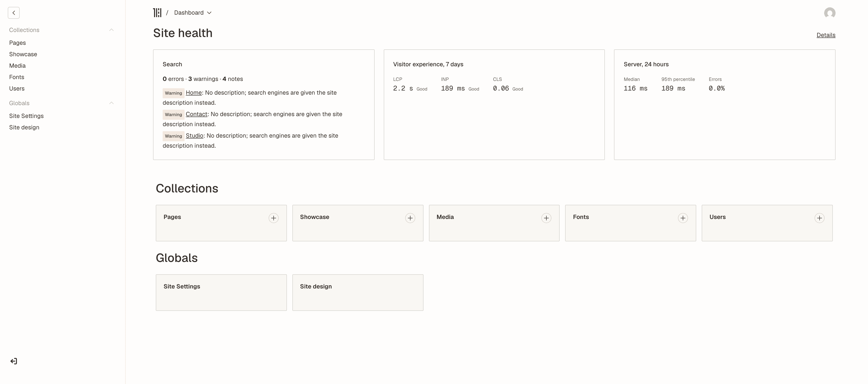Add new entry in Media card
This screenshot has height=384, width=868.
pos(546,218)
